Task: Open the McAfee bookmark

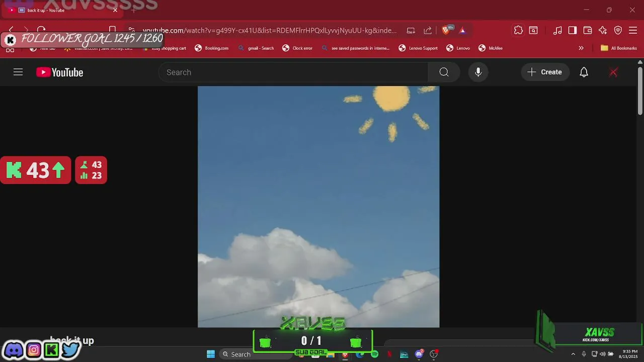Action: click(x=491, y=48)
